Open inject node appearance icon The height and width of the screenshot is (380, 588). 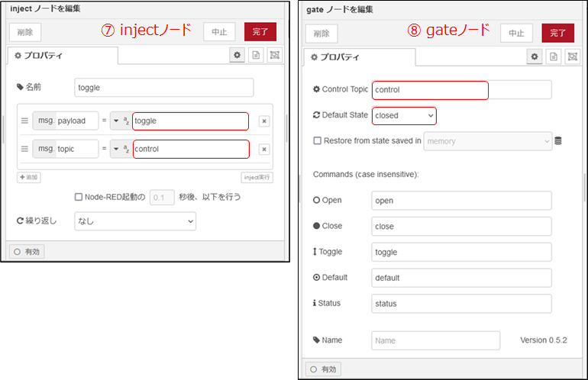coord(275,56)
